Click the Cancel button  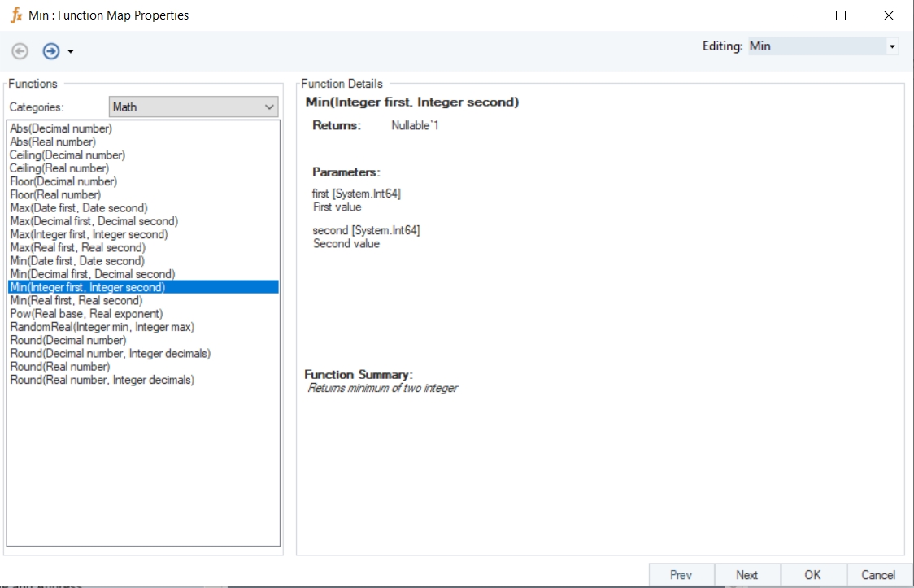878,574
